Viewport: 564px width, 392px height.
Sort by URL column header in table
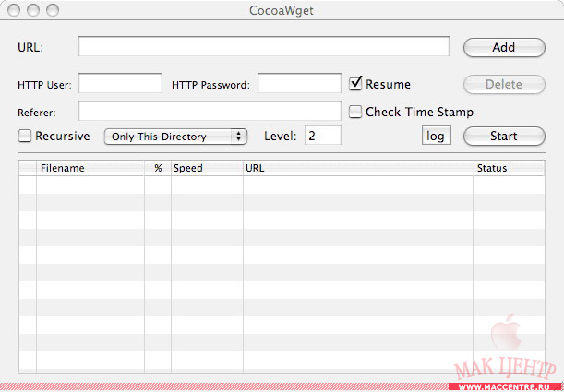[358, 168]
